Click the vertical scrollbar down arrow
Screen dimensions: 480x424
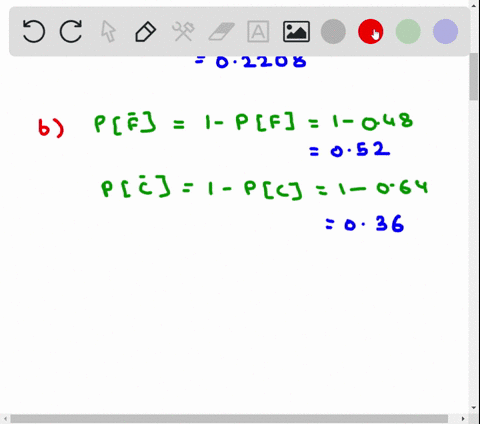[x=474, y=408]
